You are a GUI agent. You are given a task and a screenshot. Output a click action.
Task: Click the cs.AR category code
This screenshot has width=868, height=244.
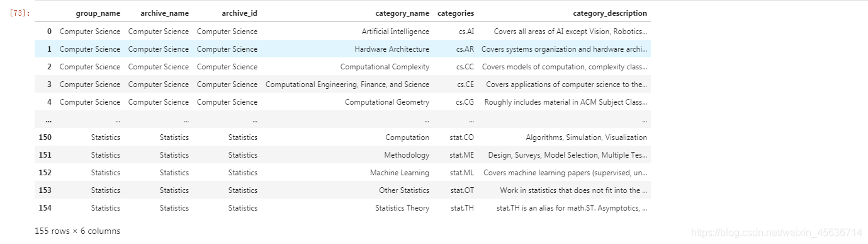[465, 49]
